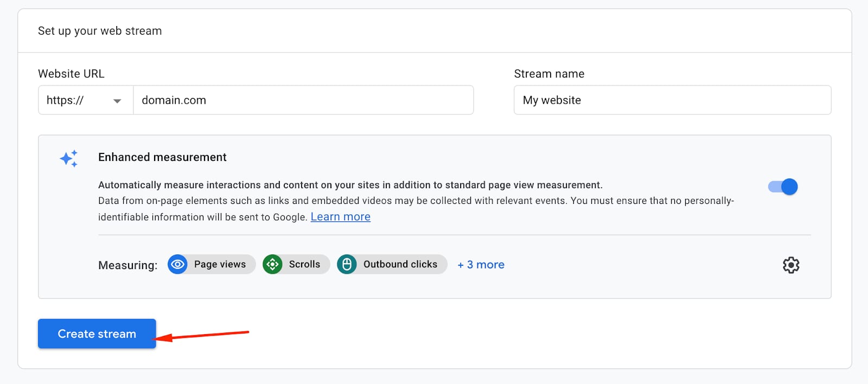Click the blue Page views eye icon
This screenshot has height=384, width=868.
coord(177,265)
